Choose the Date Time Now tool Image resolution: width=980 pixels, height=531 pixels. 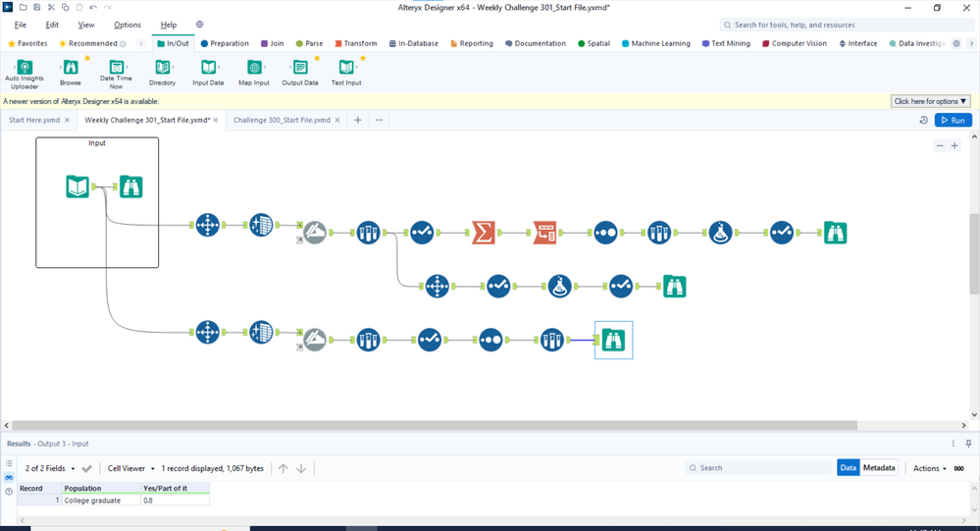click(117, 74)
